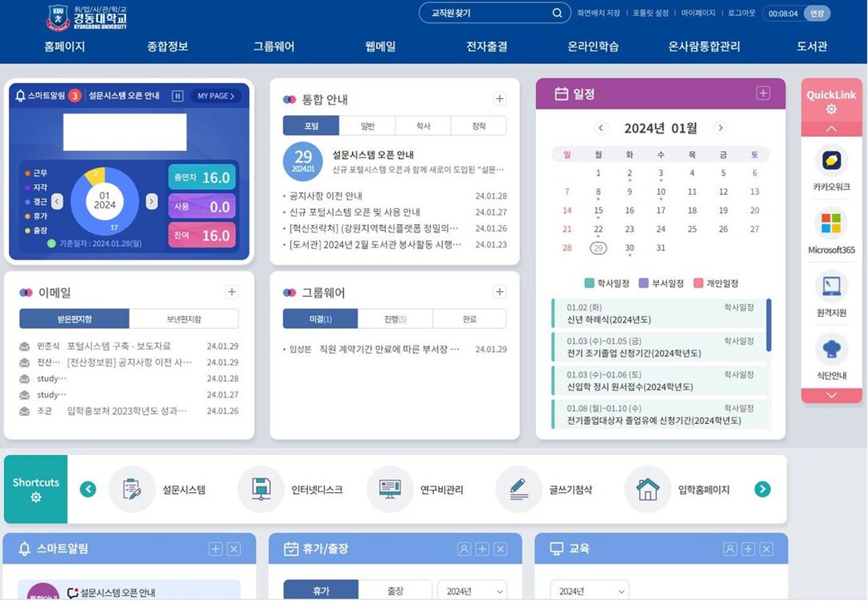Viewport: 868px width, 616px height.
Task: Open the remote support (원격지원) icon
Action: 831,286
